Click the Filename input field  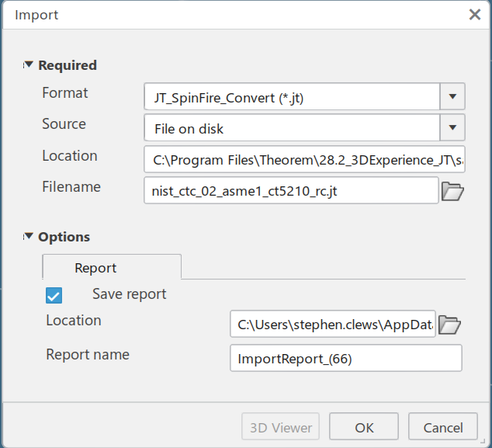tap(291, 190)
